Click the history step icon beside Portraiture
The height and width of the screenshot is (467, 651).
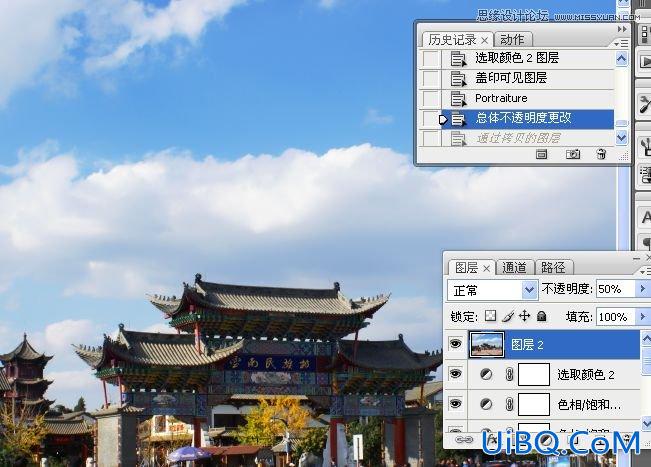point(458,98)
